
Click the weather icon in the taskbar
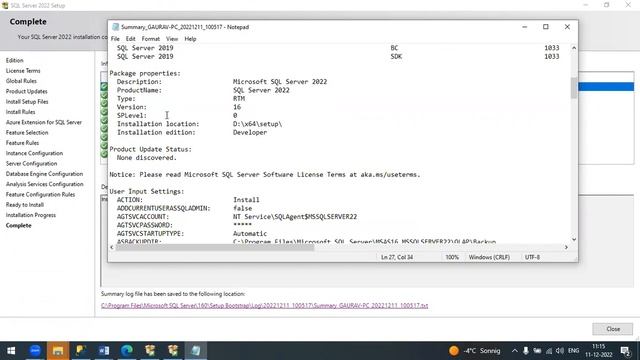[x=453, y=351]
